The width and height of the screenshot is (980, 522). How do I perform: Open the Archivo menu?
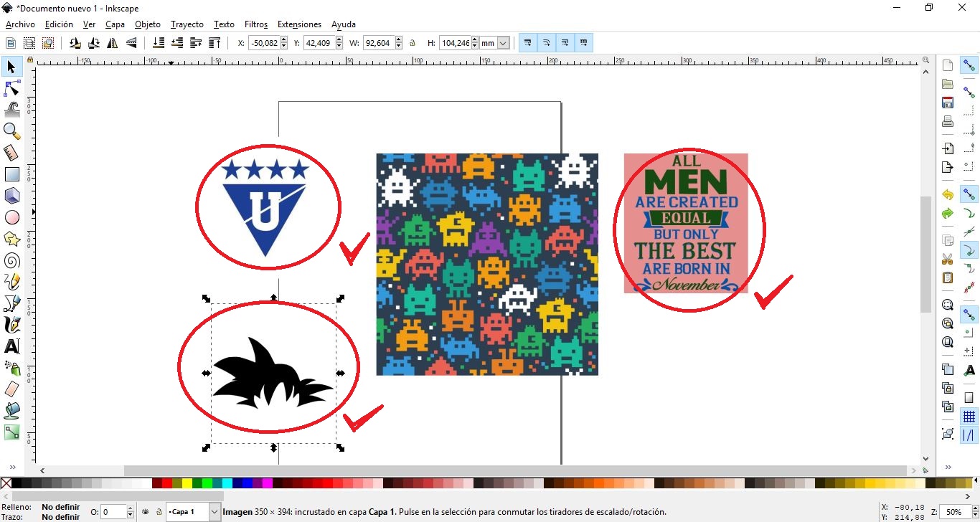[x=20, y=24]
